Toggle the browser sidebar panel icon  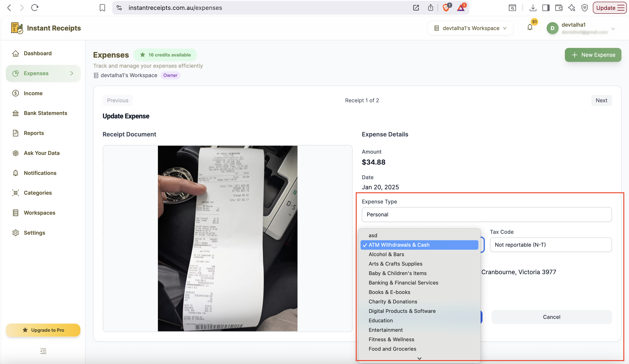click(x=546, y=8)
